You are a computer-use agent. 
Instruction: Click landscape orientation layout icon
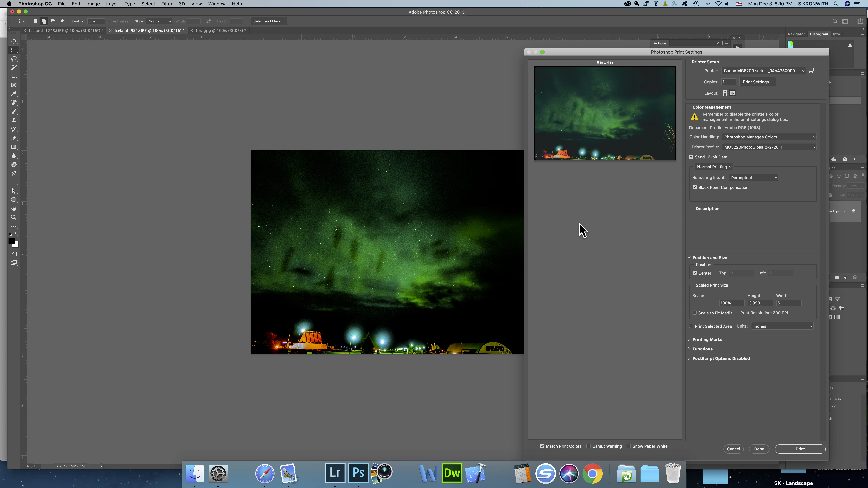732,93
